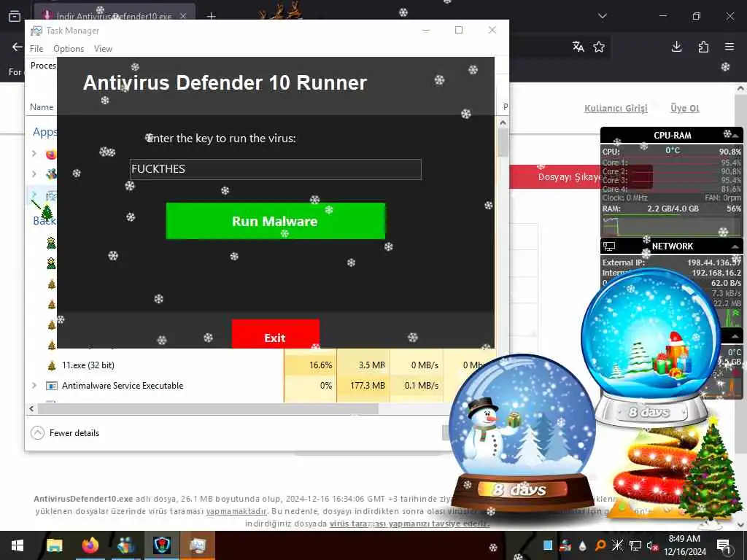Image resolution: width=747 pixels, height=560 pixels.
Task: Click the water drop tray icon
Action: [582, 545]
